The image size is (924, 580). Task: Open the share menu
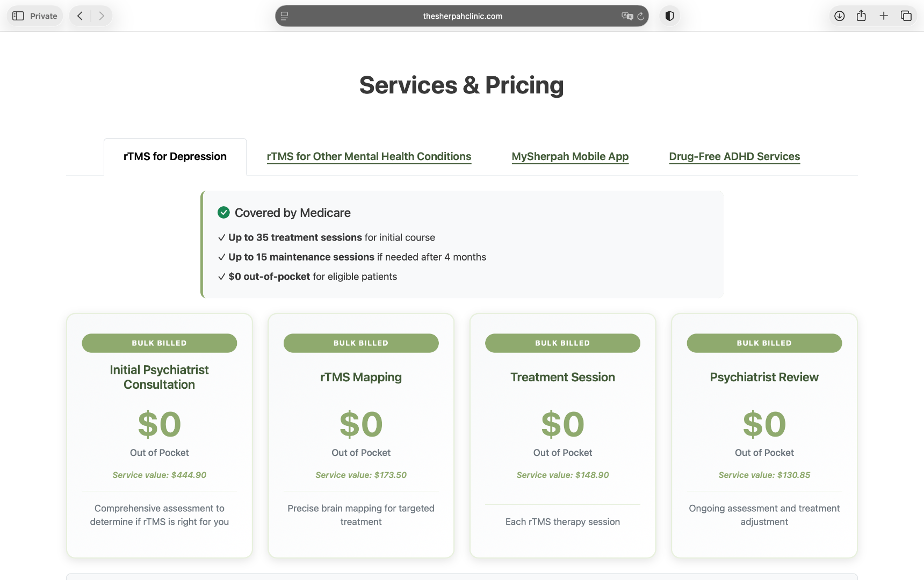click(861, 16)
